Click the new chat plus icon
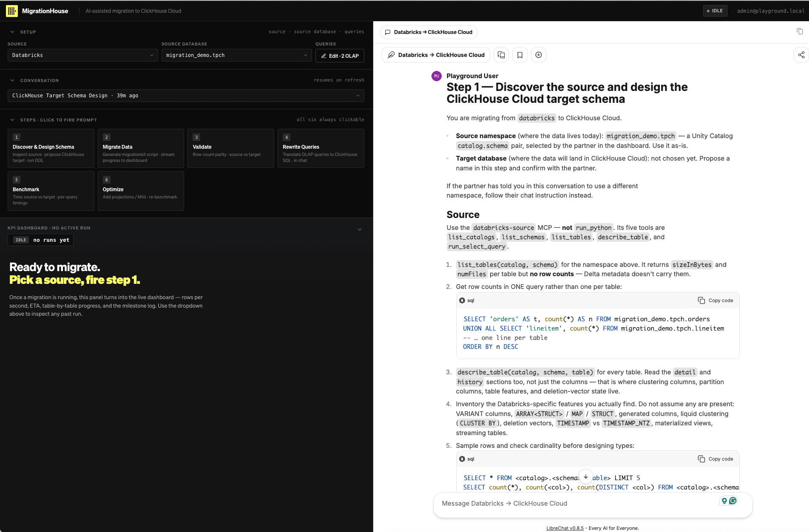Viewport: 809px width, 532px height. coord(539,55)
